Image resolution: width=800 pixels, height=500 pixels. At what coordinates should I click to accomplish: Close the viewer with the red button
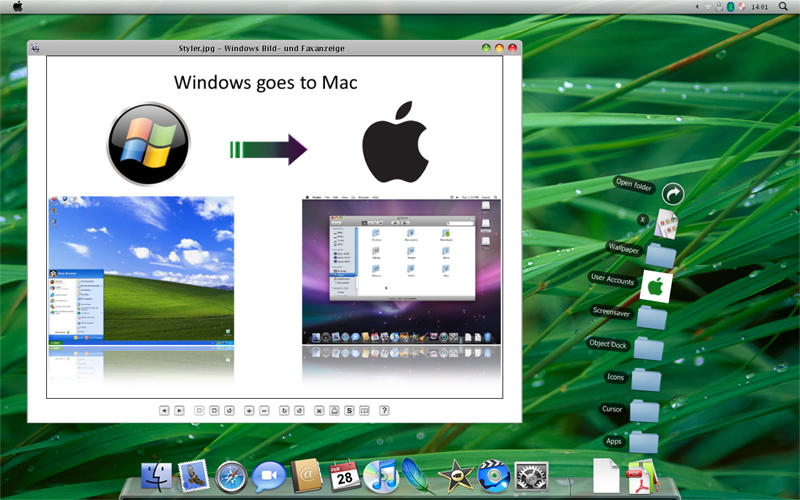click(x=512, y=48)
